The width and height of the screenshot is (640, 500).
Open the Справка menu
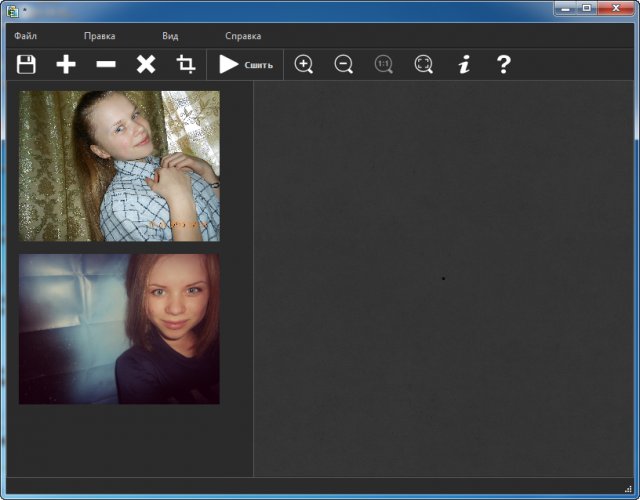[243, 36]
